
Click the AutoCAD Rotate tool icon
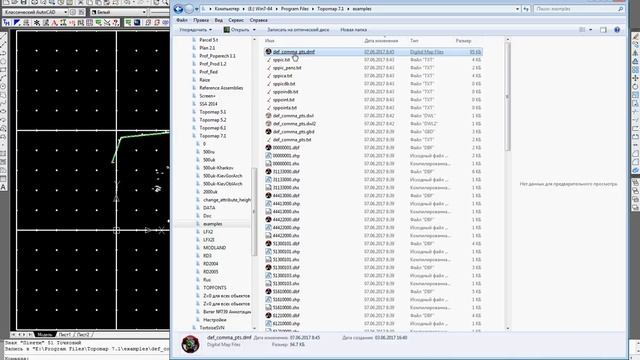[x=635, y=87]
